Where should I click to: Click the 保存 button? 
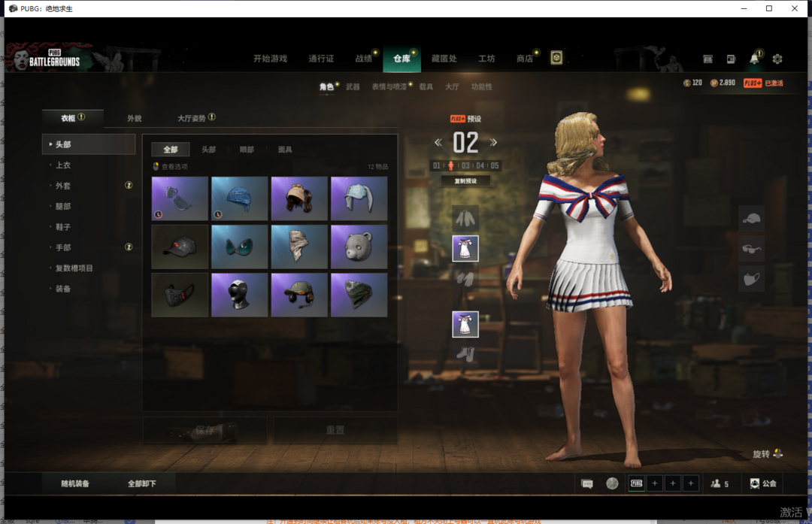point(205,430)
